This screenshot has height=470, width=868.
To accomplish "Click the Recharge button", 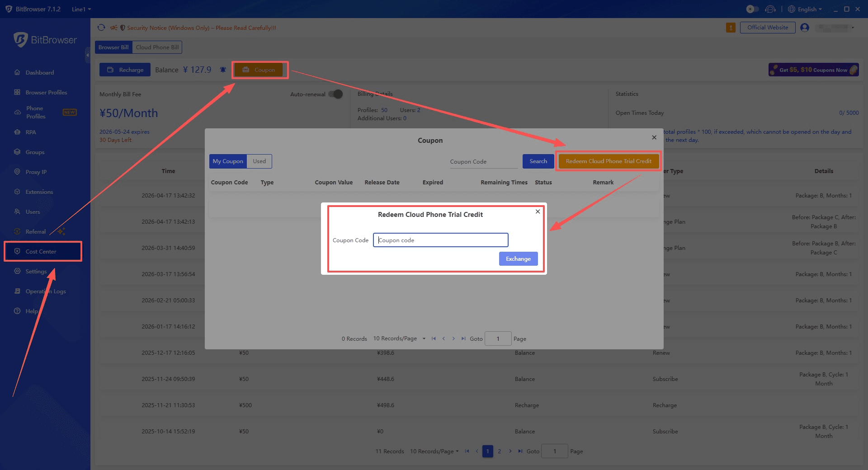I will click(x=125, y=70).
